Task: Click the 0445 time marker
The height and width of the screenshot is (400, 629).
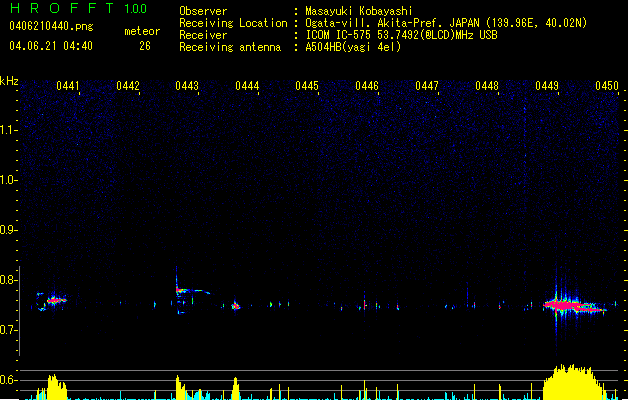Action: 307,86
